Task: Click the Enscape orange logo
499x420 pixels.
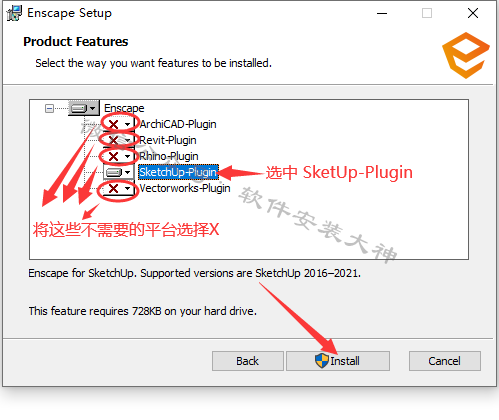Action: pyautogui.click(x=466, y=55)
